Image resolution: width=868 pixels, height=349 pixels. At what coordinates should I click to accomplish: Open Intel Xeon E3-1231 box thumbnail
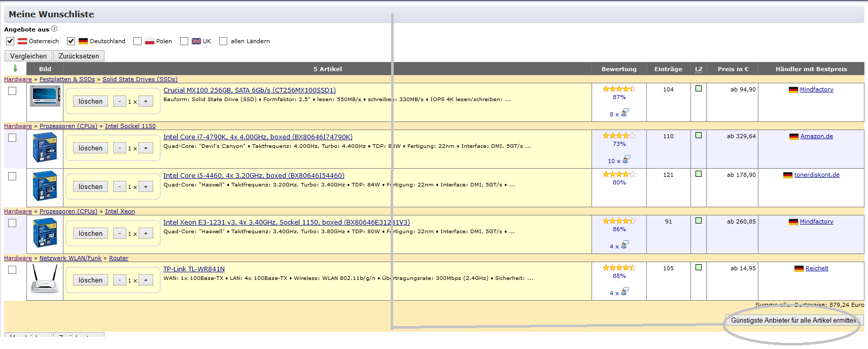pyautogui.click(x=45, y=233)
